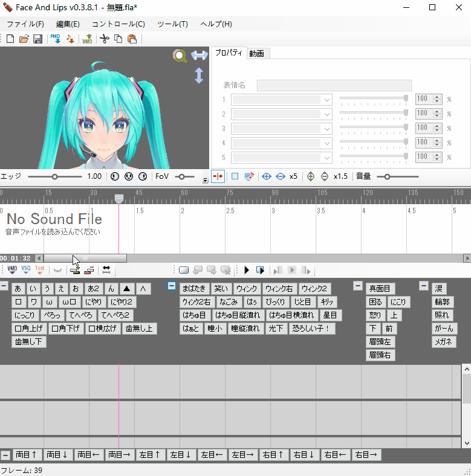Click the Cut scissors icon
The image size is (471, 476).
(x=105, y=39)
